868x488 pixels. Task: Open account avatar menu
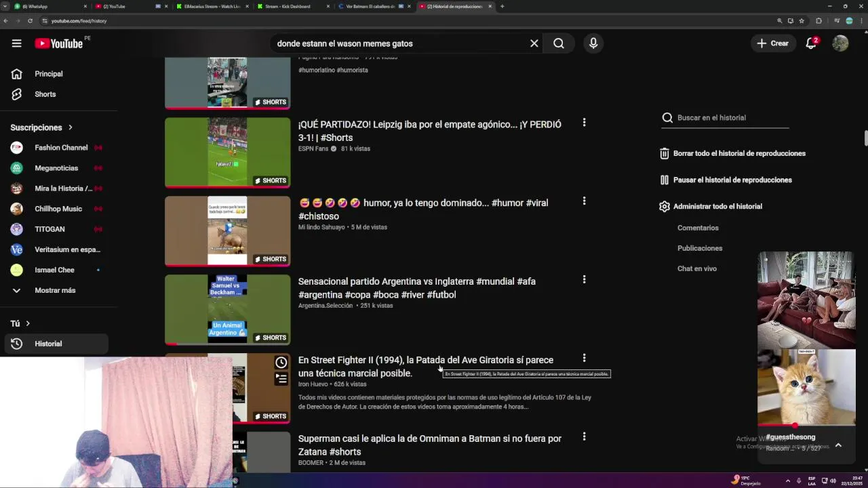[840, 43]
